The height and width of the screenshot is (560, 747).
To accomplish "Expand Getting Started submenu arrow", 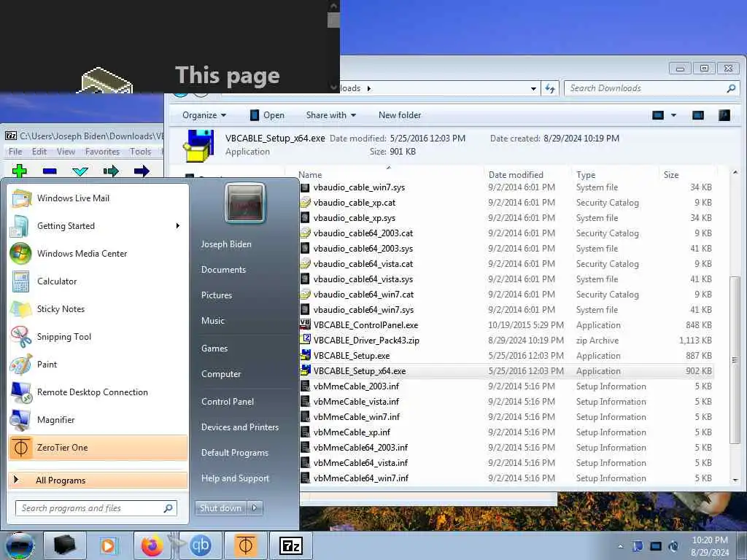I will [178, 226].
